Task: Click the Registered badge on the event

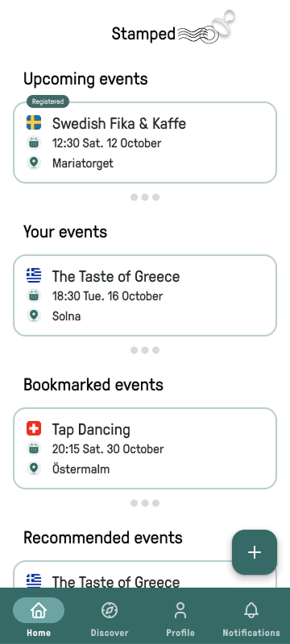Action: click(48, 101)
